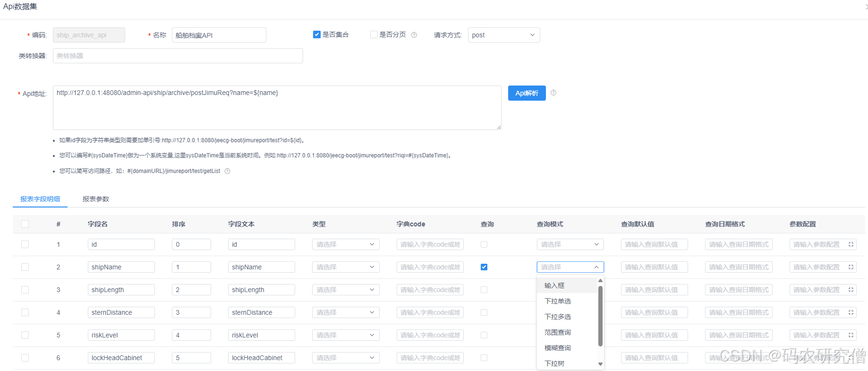Click help icon next to 是否分页
Image resolution: width=868 pixels, height=371 pixels.
(x=414, y=35)
